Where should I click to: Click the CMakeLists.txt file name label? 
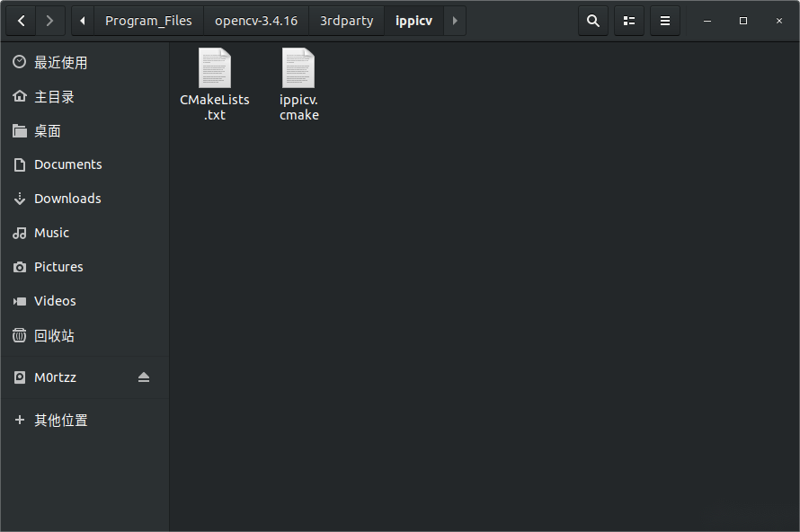[215, 107]
